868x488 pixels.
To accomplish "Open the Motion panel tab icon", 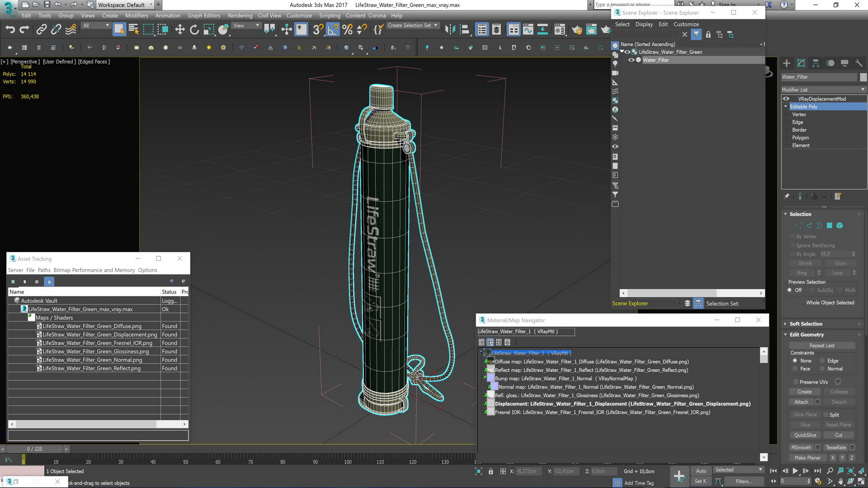I will tap(830, 63).
